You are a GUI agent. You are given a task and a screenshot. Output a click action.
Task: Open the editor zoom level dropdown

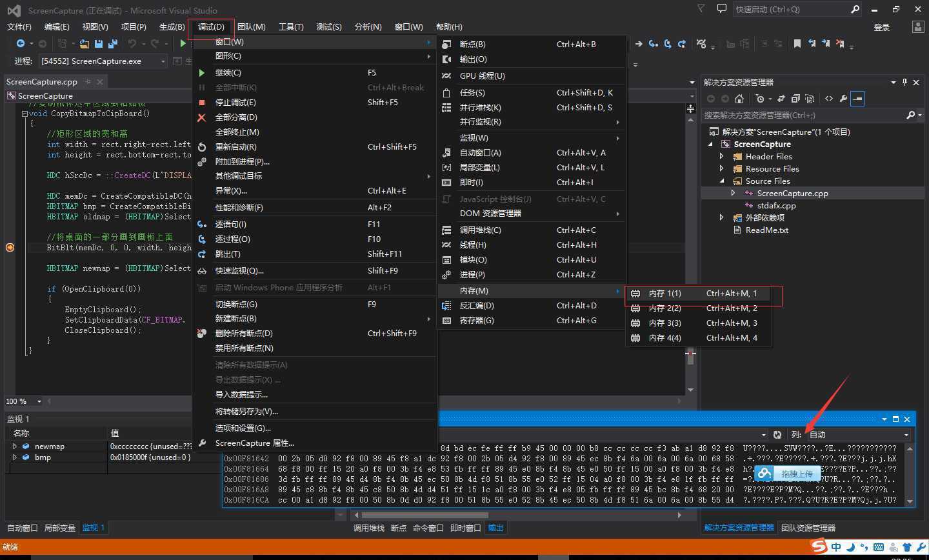(x=39, y=401)
